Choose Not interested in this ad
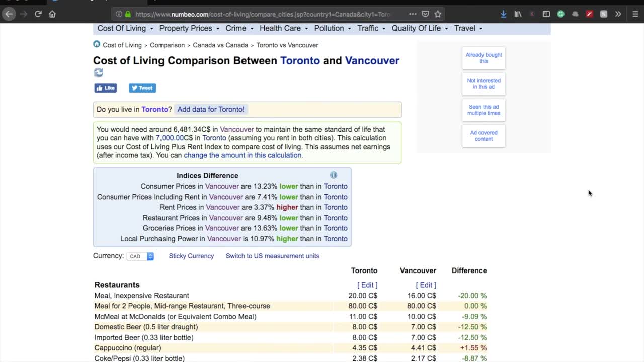This screenshot has width=644, height=362. coord(484,84)
